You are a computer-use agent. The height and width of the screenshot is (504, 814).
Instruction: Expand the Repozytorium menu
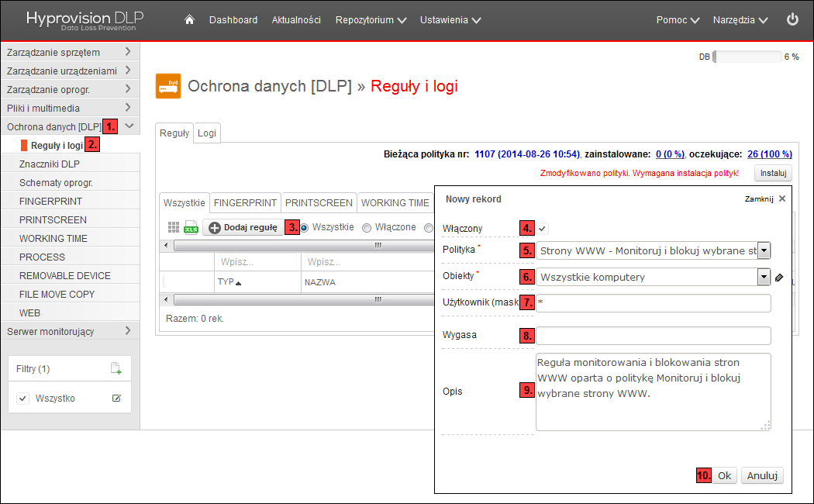371,19
